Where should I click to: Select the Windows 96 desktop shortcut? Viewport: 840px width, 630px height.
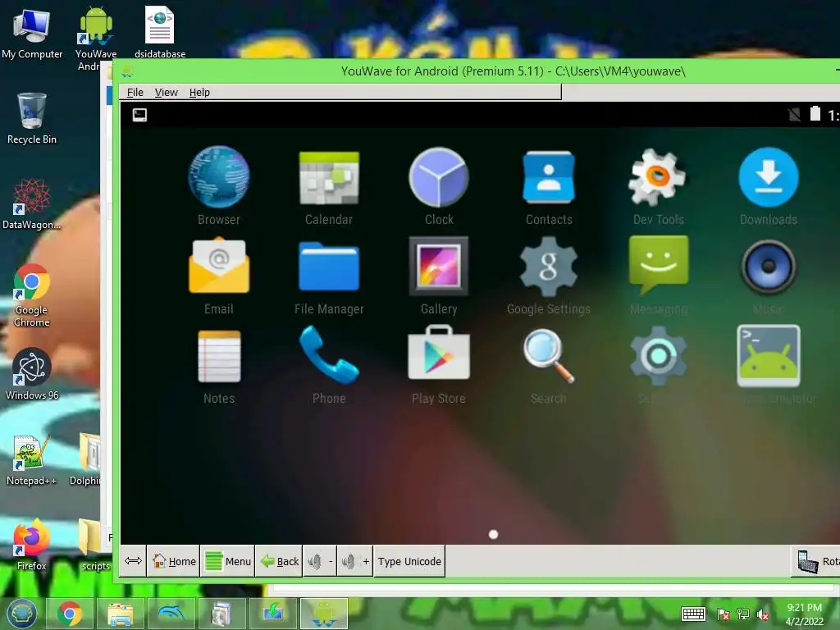pos(32,374)
